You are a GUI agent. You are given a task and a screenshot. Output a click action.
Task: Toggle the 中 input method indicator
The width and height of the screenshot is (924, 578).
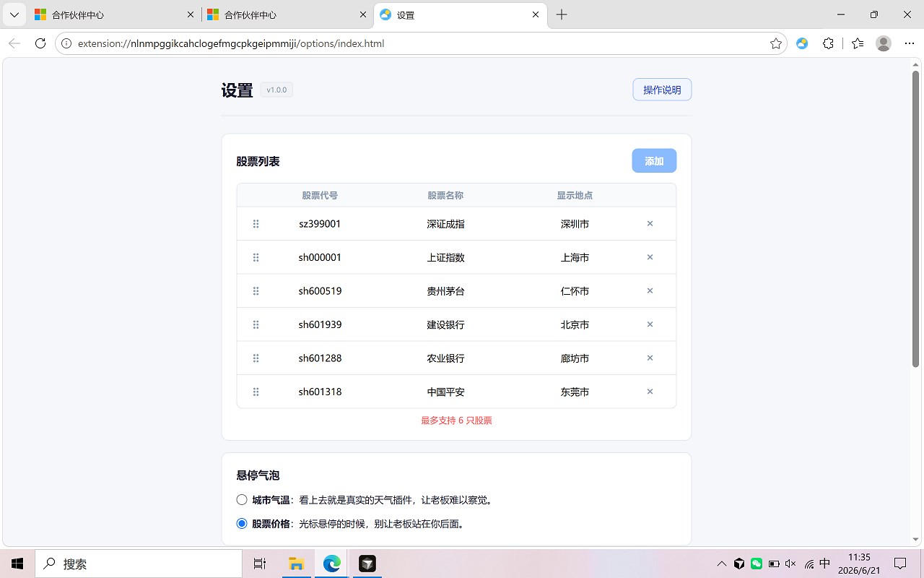pyautogui.click(x=825, y=564)
